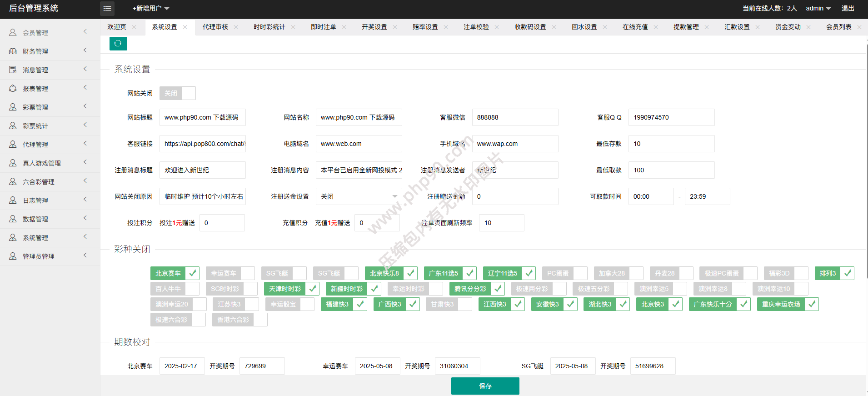Open the 注册送金设置 dropdown

coord(359,196)
